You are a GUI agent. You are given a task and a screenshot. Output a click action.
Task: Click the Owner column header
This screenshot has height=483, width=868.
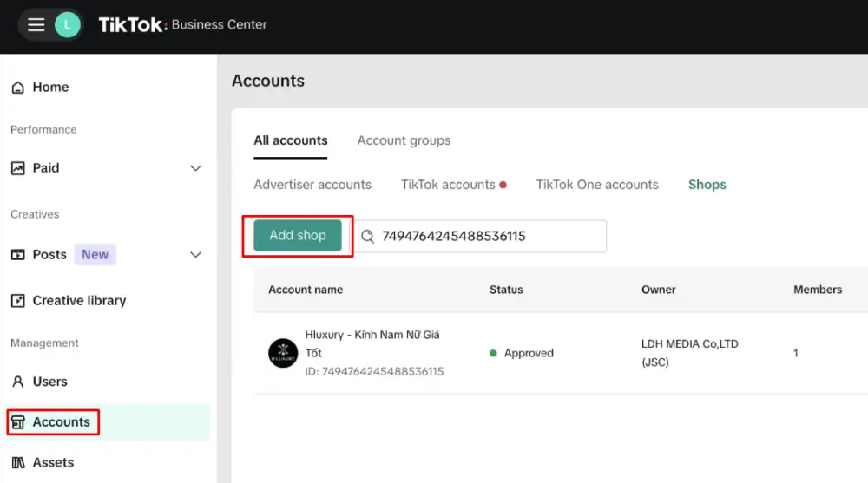658,290
